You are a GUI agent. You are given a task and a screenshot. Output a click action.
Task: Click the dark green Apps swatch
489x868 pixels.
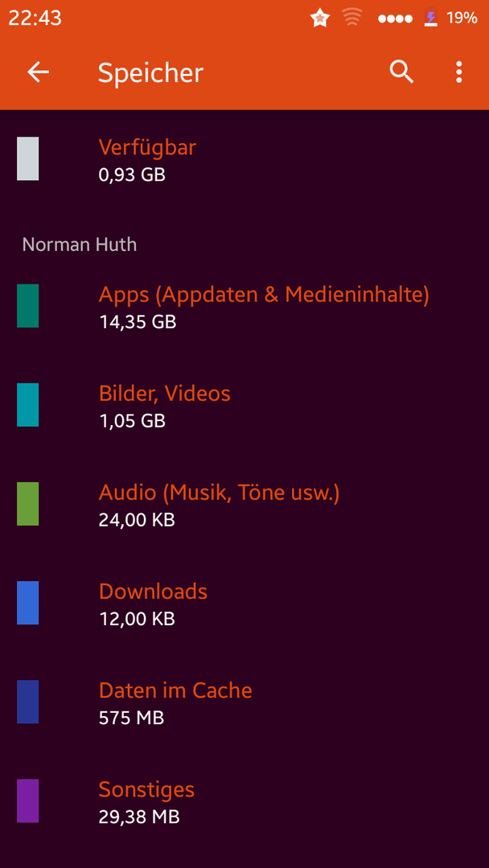point(27,305)
